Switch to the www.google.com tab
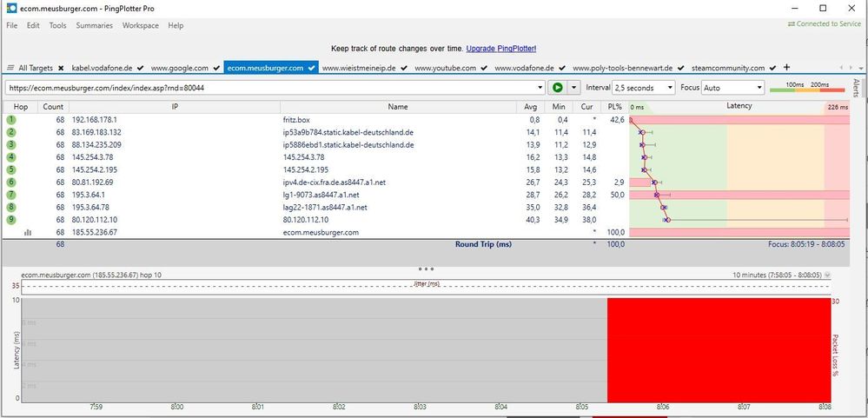The image size is (868, 418). 179,68
